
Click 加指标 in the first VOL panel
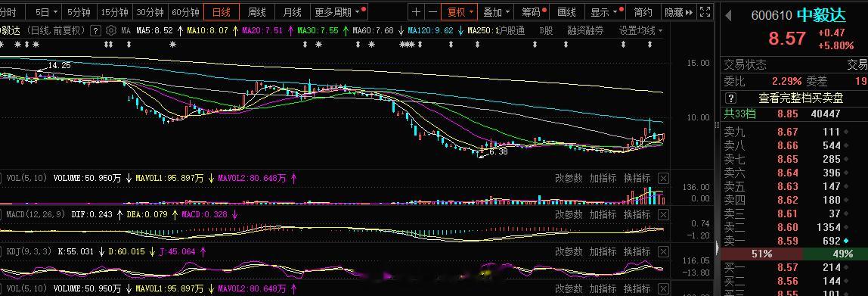603,178
